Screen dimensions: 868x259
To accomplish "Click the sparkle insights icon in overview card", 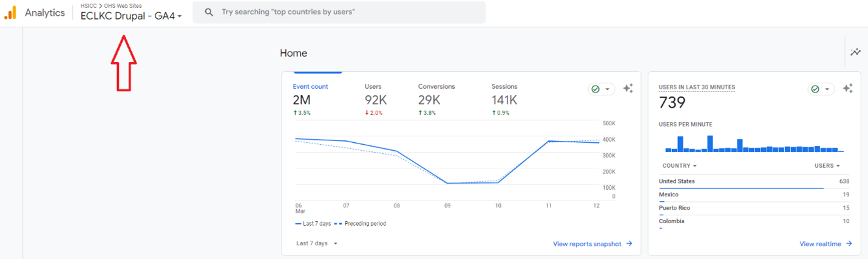I will click(628, 89).
